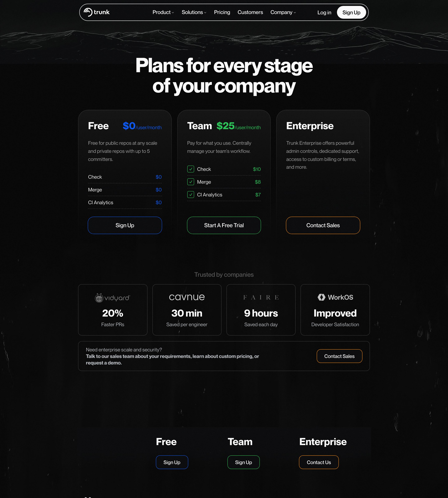448x498 pixels.
Task: Click the blue Sign Up Free plan button
Action: click(x=125, y=225)
